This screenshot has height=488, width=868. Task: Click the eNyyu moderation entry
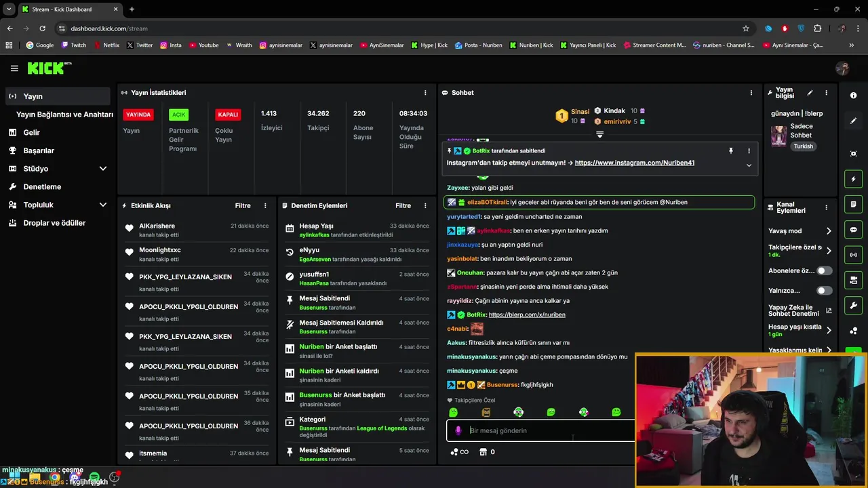click(x=357, y=254)
